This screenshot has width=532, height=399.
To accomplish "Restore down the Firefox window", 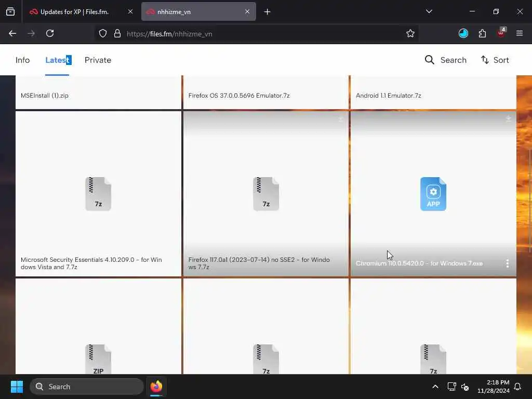I will pos(496,11).
